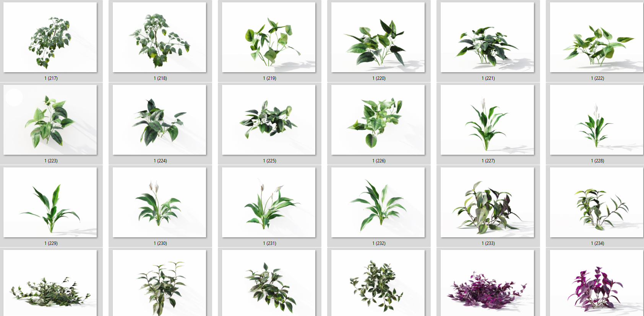Select the flowering plant thumbnail 1 (230)
644x316 pixels.
[x=159, y=202]
